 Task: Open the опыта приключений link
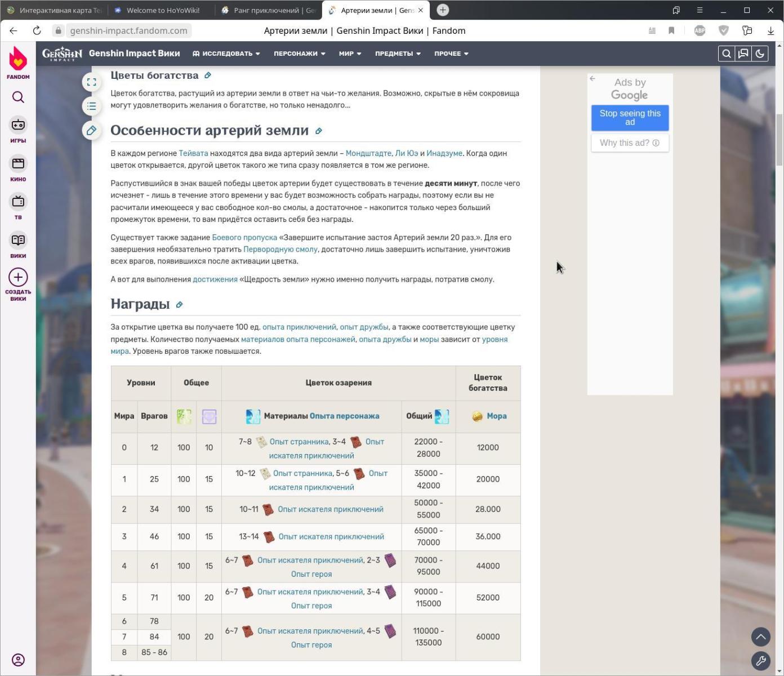299,327
